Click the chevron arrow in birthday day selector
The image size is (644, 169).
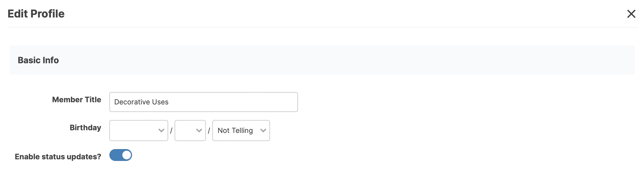coord(199,131)
